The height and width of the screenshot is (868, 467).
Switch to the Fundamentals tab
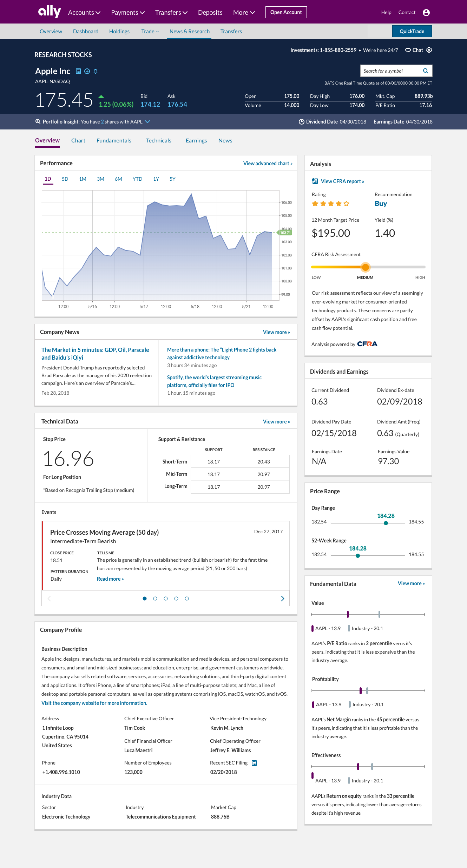114,141
